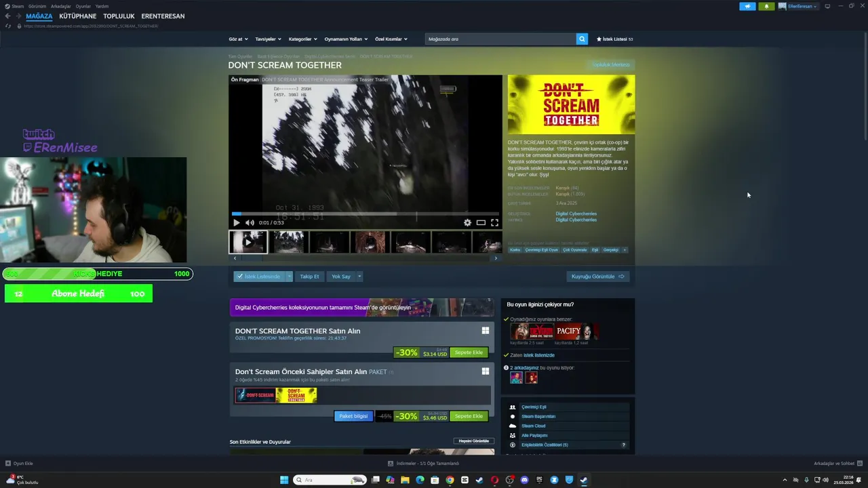Click Oyun Ekle plus at bottom left

coord(8,464)
